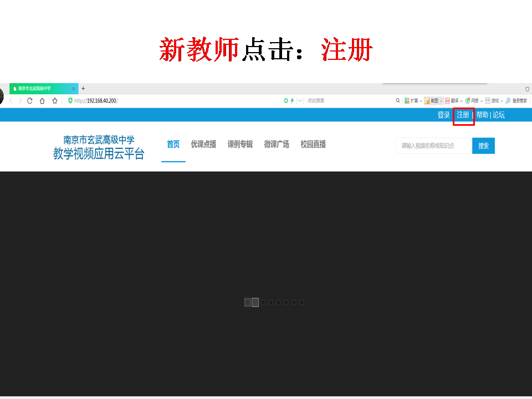Image resolution: width=532 pixels, height=399 pixels.
Task: Click the 注册 register link
Action: click(463, 115)
